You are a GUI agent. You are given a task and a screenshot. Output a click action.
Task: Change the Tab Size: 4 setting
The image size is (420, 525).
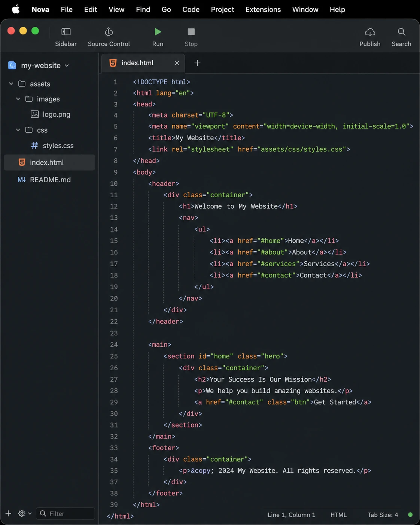383,515
